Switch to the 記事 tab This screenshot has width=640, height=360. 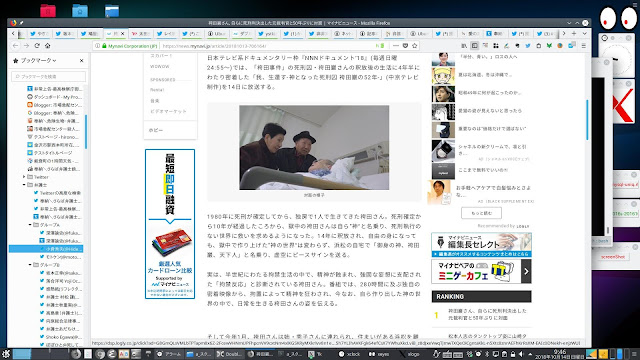[x=369, y=33]
